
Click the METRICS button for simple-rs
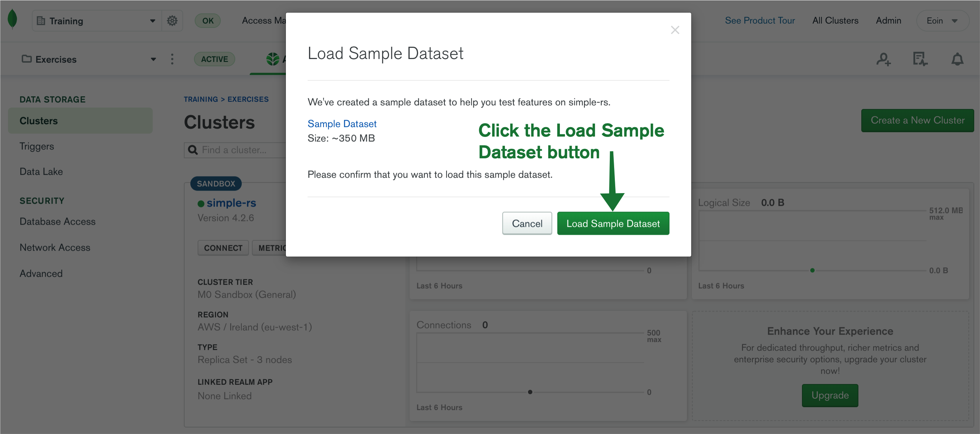(x=269, y=248)
